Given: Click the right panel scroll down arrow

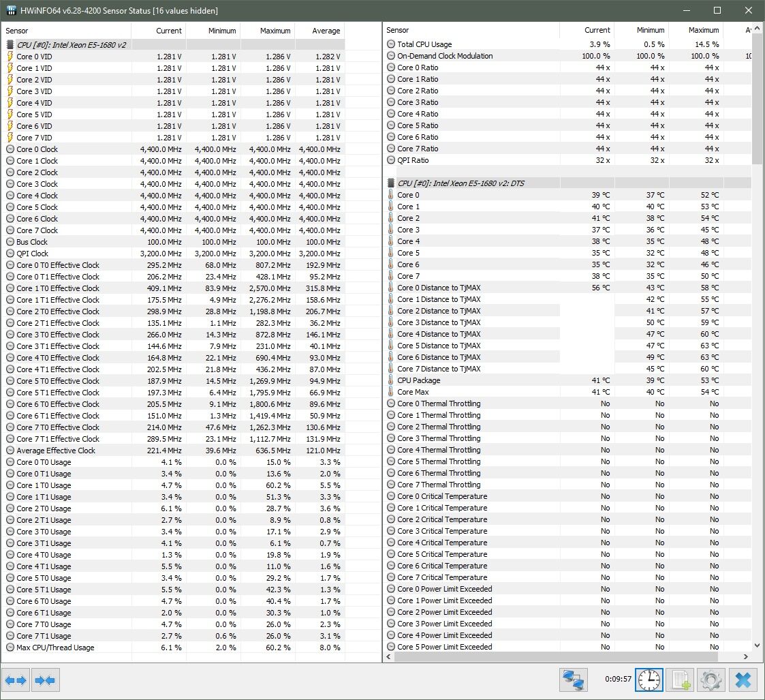Looking at the screenshot, I should point(757,645).
